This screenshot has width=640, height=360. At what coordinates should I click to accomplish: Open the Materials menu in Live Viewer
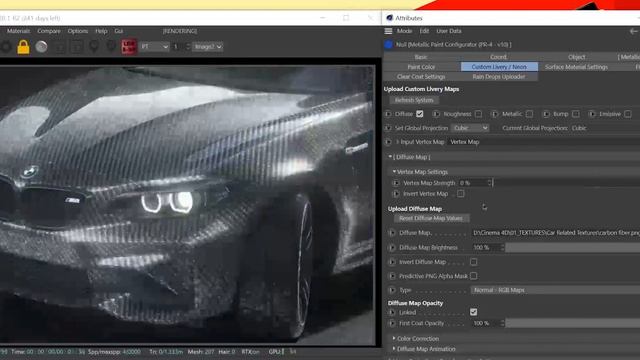(18, 31)
